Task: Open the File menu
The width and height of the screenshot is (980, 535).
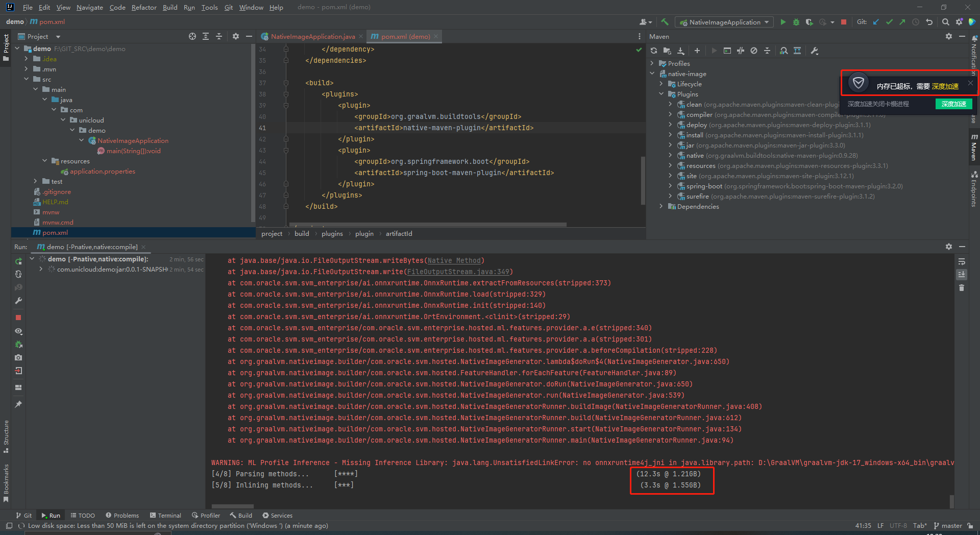Action: (x=28, y=7)
